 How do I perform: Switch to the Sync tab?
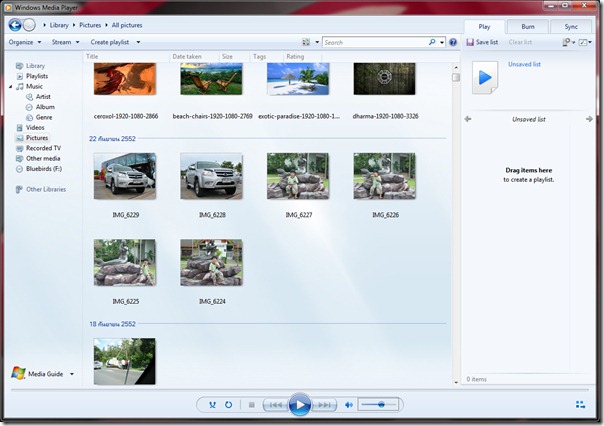pyautogui.click(x=571, y=27)
